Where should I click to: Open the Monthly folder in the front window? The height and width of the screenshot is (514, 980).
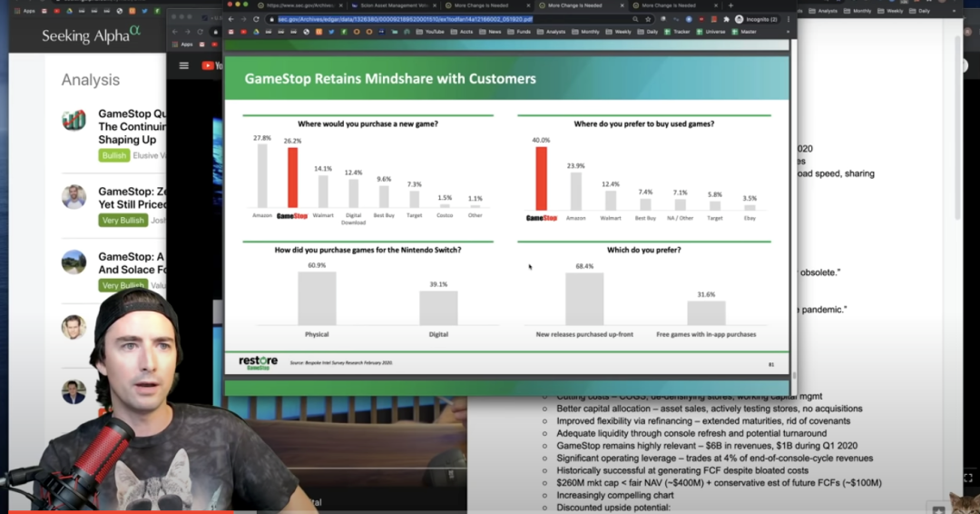585,32
